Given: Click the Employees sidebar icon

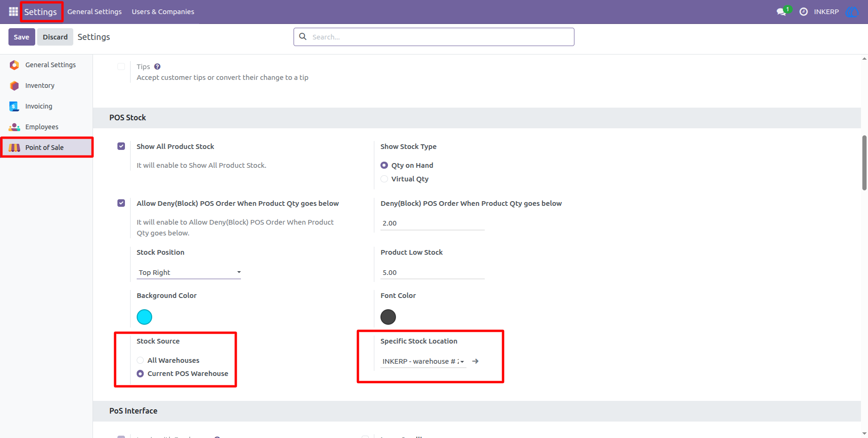Looking at the screenshot, I should point(15,127).
